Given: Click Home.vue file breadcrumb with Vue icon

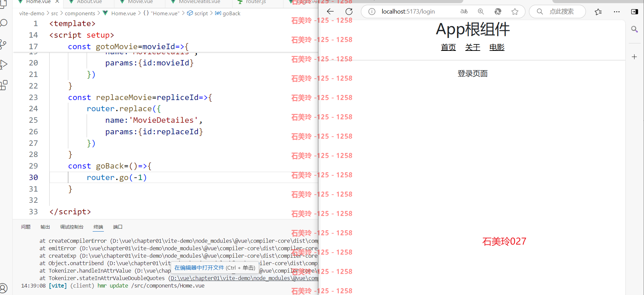Looking at the screenshot, I should tap(119, 13).
